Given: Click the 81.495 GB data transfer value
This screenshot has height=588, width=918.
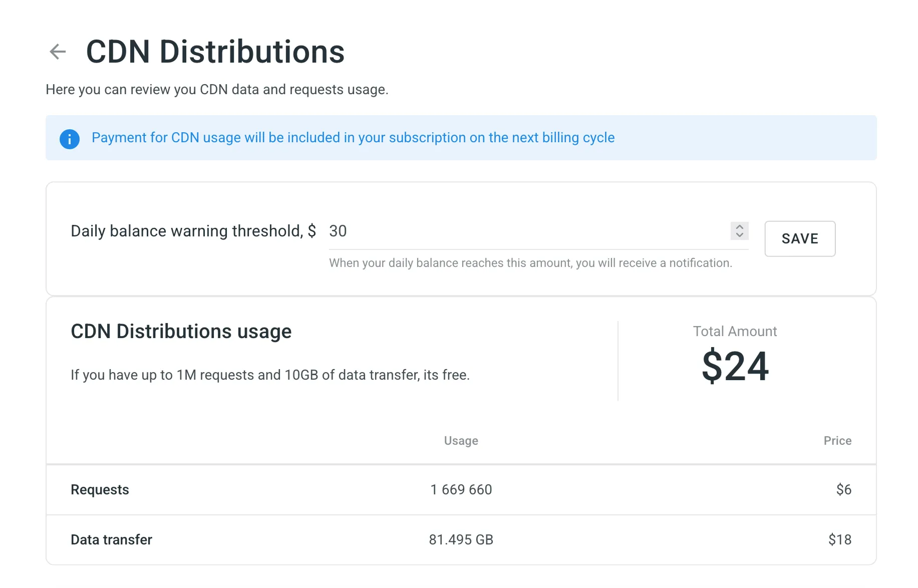Looking at the screenshot, I should click(461, 539).
